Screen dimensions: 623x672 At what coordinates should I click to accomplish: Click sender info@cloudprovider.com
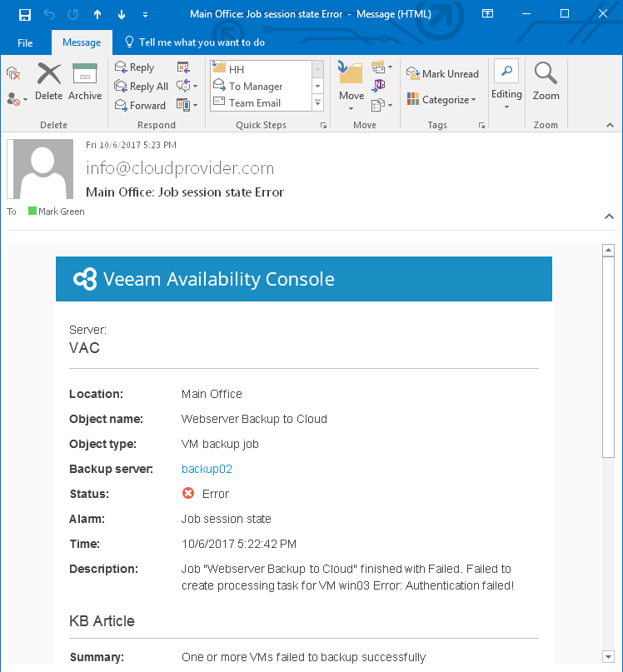[180, 168]
